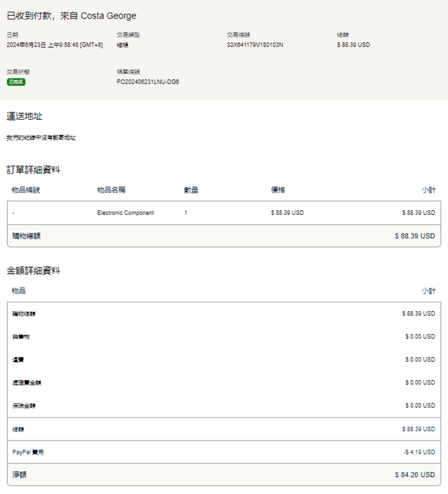
Task: Click the -$ 4.19 USD fee amount
Action: pos(419,452)
